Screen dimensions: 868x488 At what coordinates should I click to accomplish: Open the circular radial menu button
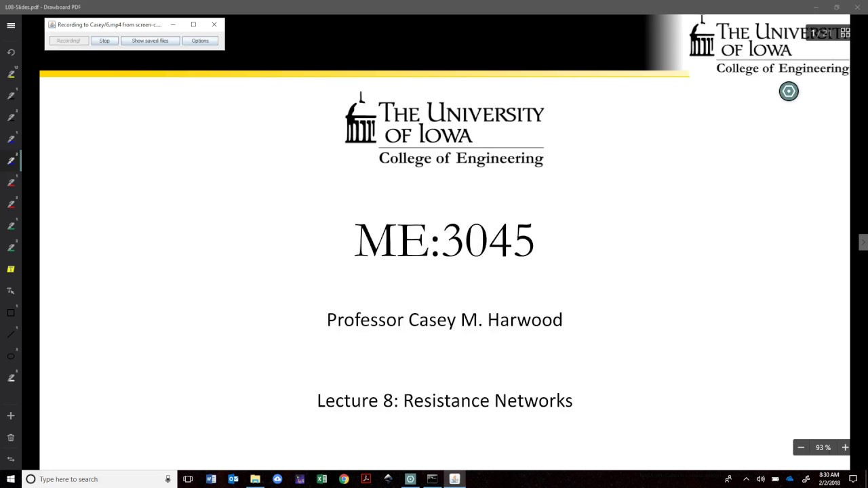789,91
